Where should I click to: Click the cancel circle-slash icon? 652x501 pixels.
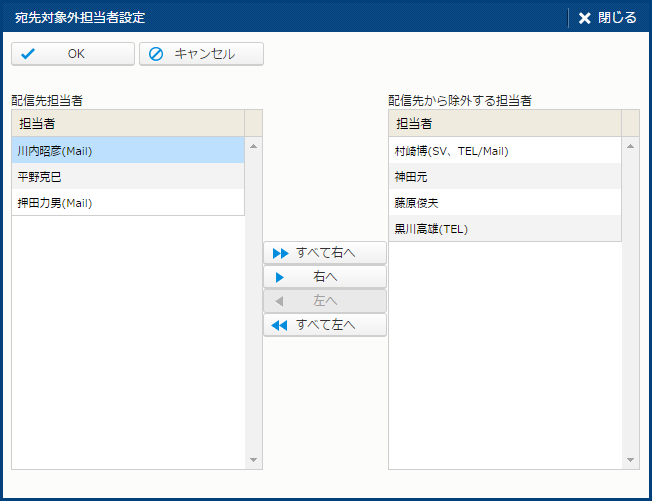coord(156,54)
